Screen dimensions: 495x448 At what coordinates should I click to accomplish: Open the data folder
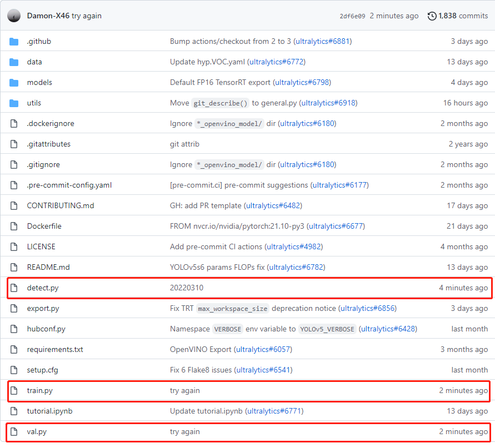point(34,62)
